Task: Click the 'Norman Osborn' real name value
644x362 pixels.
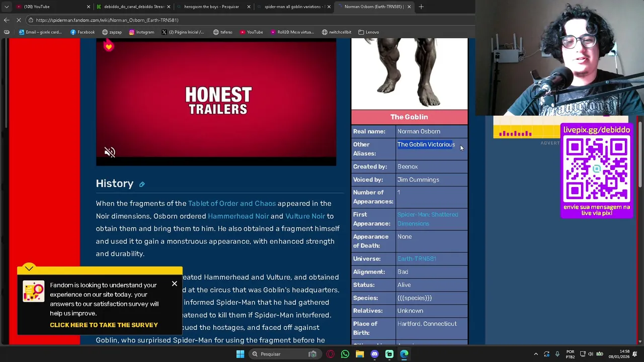Action: pos(419,132)
